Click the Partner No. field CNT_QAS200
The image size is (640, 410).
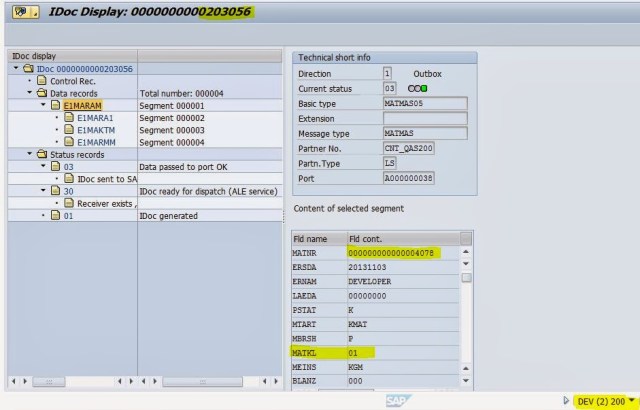(x=409, y=148)
